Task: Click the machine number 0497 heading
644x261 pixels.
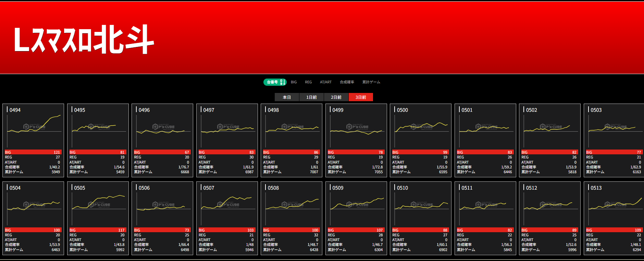Action: click(x=209, y=110)
